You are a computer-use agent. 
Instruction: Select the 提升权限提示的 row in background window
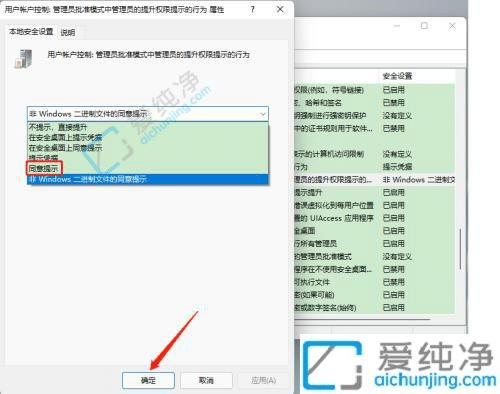tap(374, 180)
